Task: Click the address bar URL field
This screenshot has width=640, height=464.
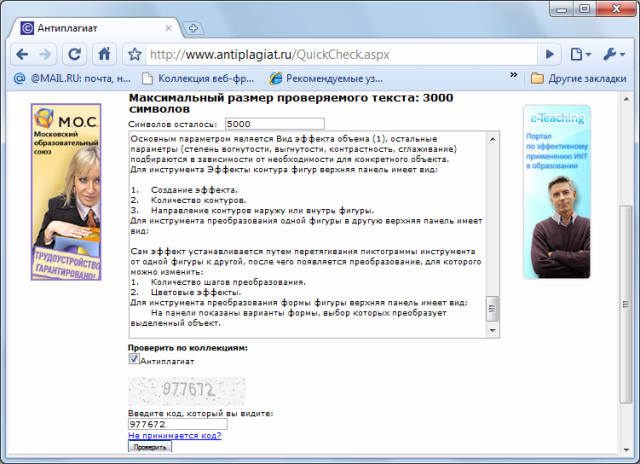Action: coord(341,54)
